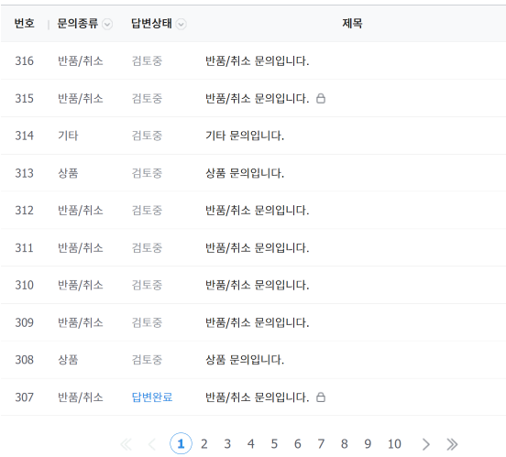The height and width of the screenshot is (457, 506).
Task: Click the 검토중 status in row 312
Action: click(x=147, y=210)
